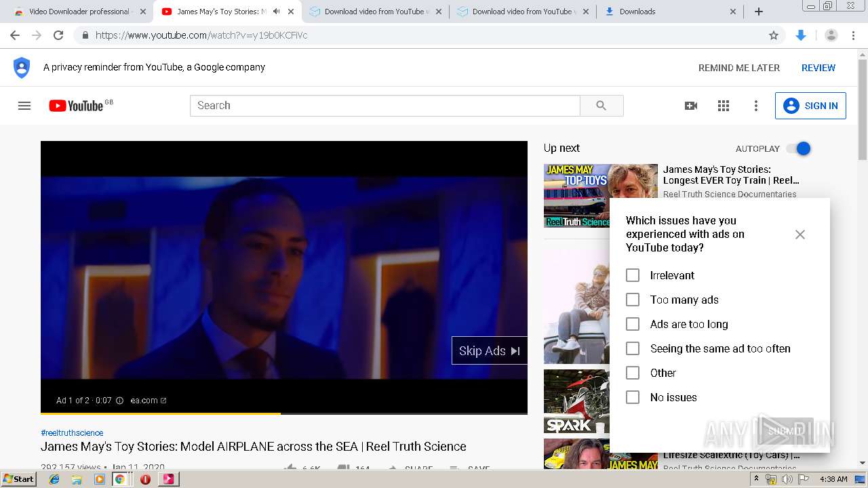Go back to previous page
The width and height of the screenshot is (868, 488).
click(15, 35)
